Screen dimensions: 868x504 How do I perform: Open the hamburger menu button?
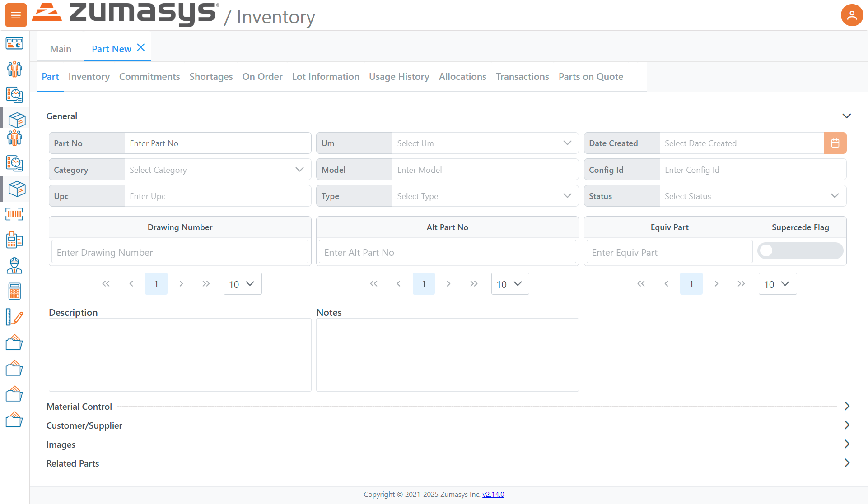click(16, 15)
